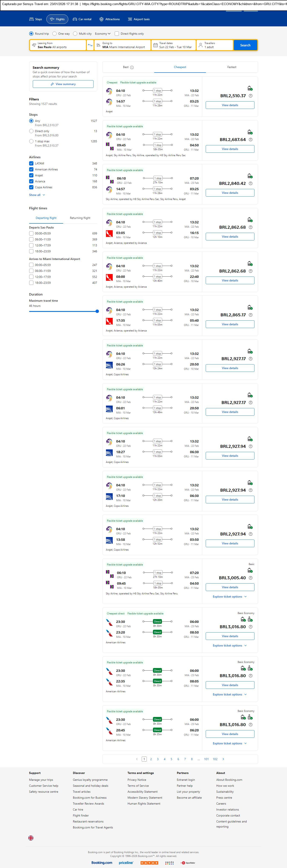Click the Travel dates field
This screenshot has width=287, height=868.
173,45
